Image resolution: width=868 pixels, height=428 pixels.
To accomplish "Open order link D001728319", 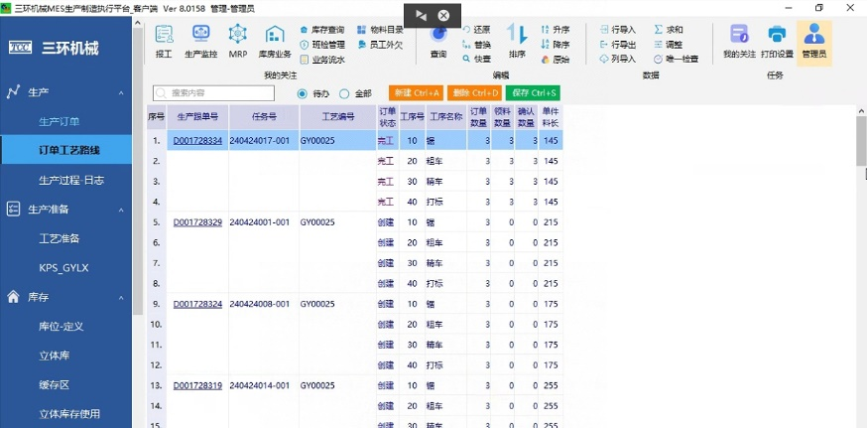I will [x=197, y=385].
